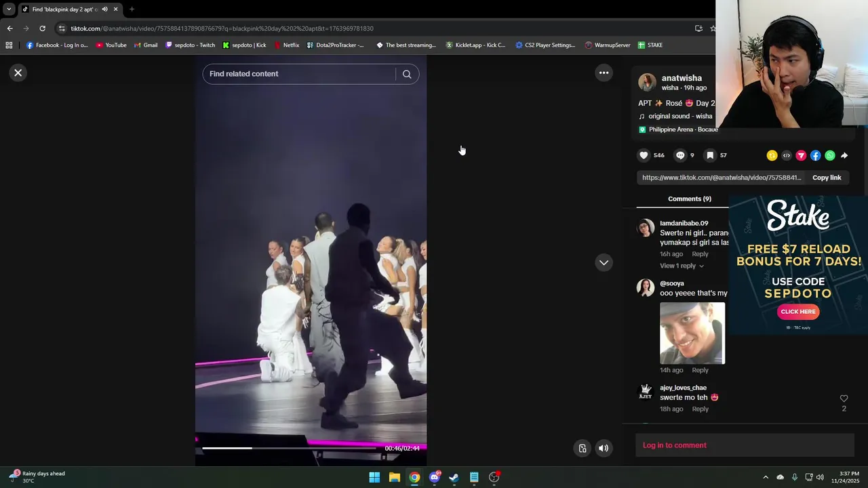Open STAKE bookmark
The width and height of the screenshot is (868, 488).
(x=650, y=45)
